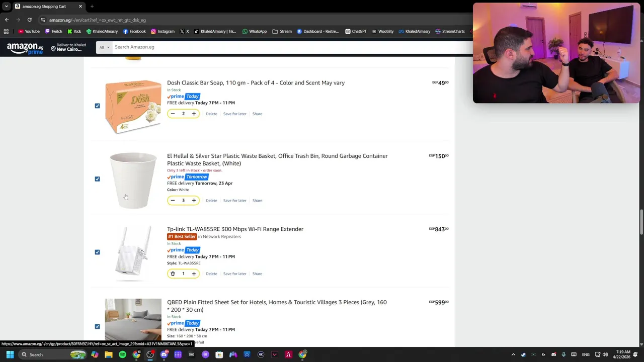The width and height of the screenshot is (644, 362).
Task: Open the StreamCharts bookmark
Action: click(450, 31)
